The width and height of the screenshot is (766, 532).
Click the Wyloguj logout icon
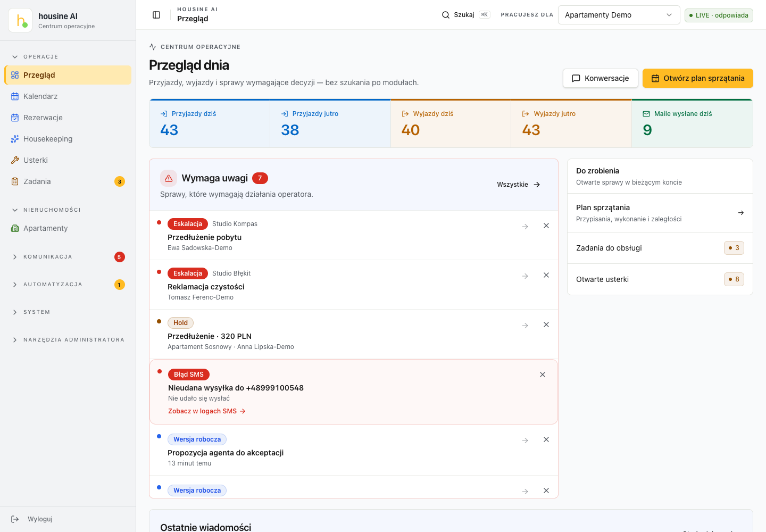[15, 519]
